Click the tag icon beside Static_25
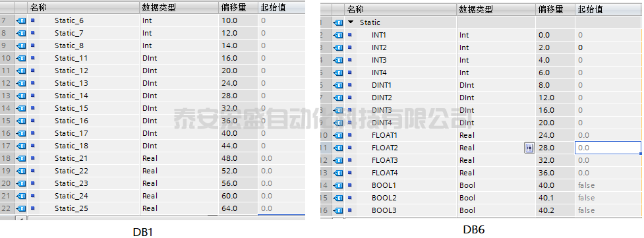The width and height of the screenshot is (644, 238). 21,208
